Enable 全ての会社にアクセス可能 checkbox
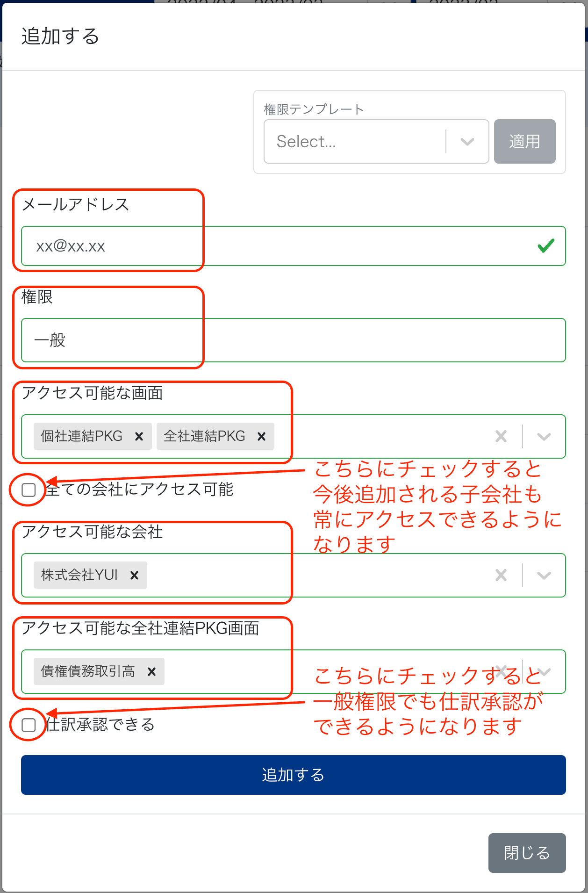This screenshot has width=588, height=893. point(29,490)
